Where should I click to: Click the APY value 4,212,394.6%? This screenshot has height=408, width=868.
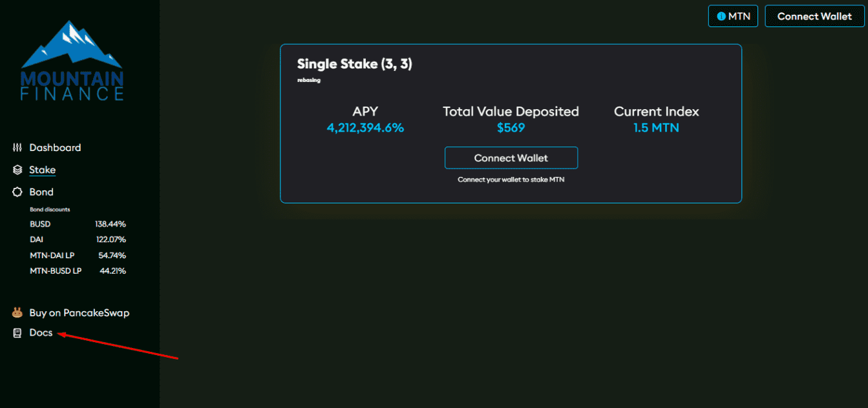point(365,128)
